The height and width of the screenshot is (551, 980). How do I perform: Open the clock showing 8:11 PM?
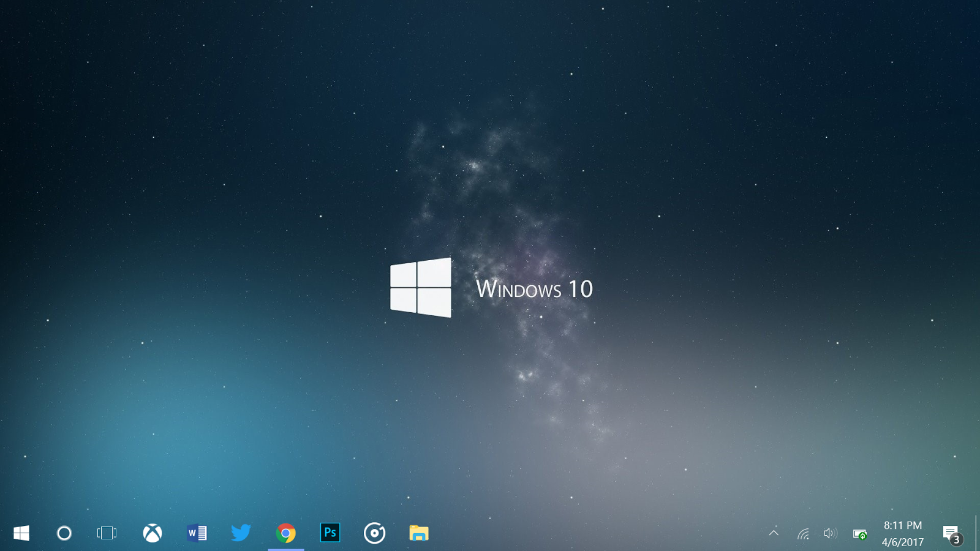coord(903,533)
